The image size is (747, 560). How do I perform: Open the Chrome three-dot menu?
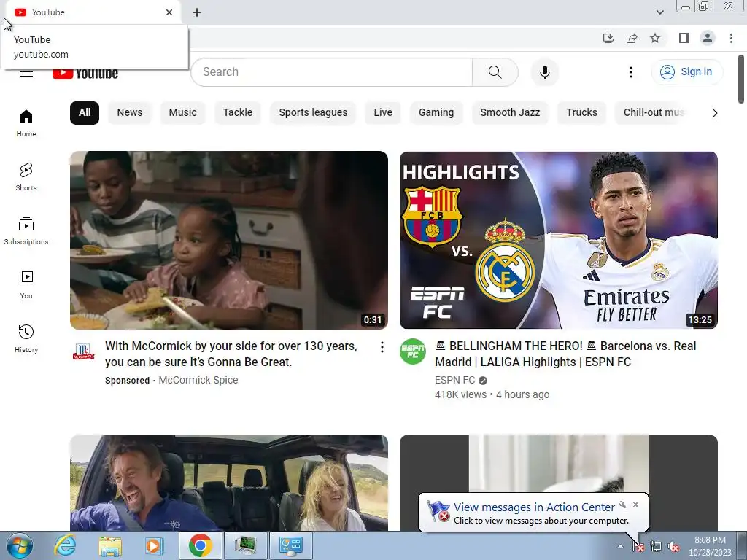point(731,38)
